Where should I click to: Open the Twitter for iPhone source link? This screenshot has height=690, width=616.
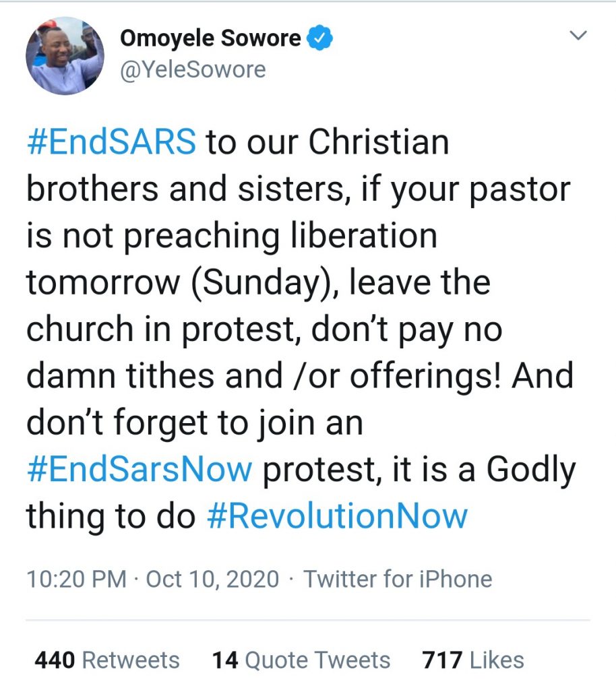tap(398, 579)
